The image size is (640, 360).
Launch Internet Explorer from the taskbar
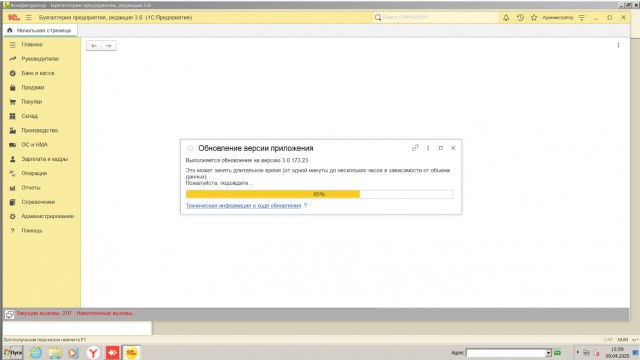(36, 352)
